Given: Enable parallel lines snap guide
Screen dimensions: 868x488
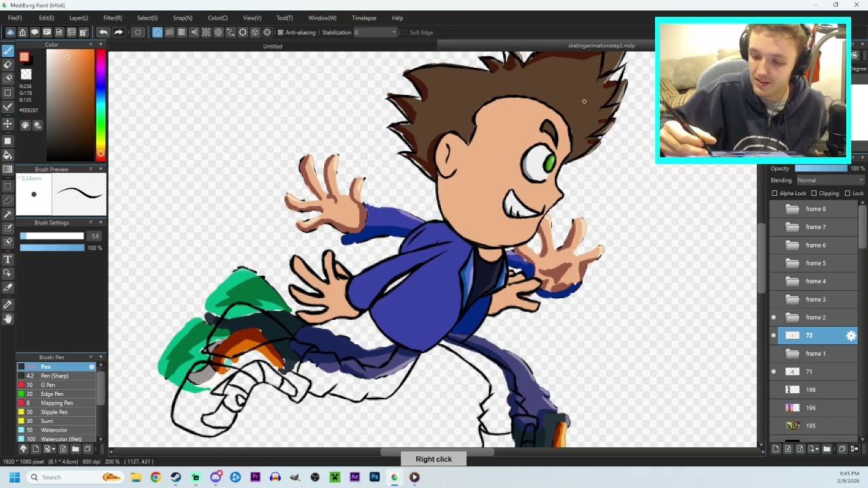Looking at the screenshot, I should 170,33.
